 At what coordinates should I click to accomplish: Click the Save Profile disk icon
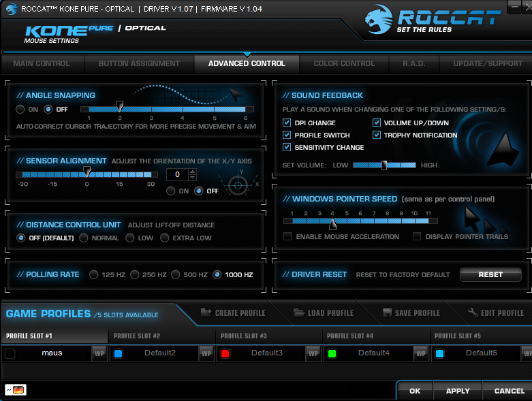(387, 312)
